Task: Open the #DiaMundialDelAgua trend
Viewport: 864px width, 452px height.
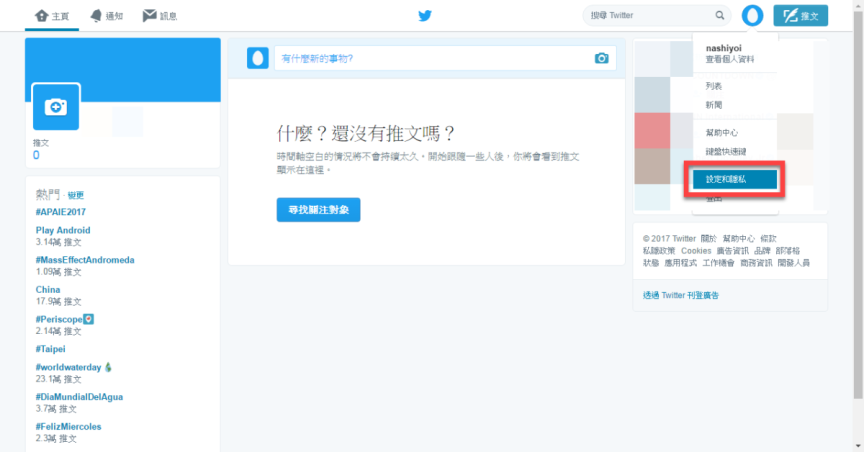Action: pos(79,397)
